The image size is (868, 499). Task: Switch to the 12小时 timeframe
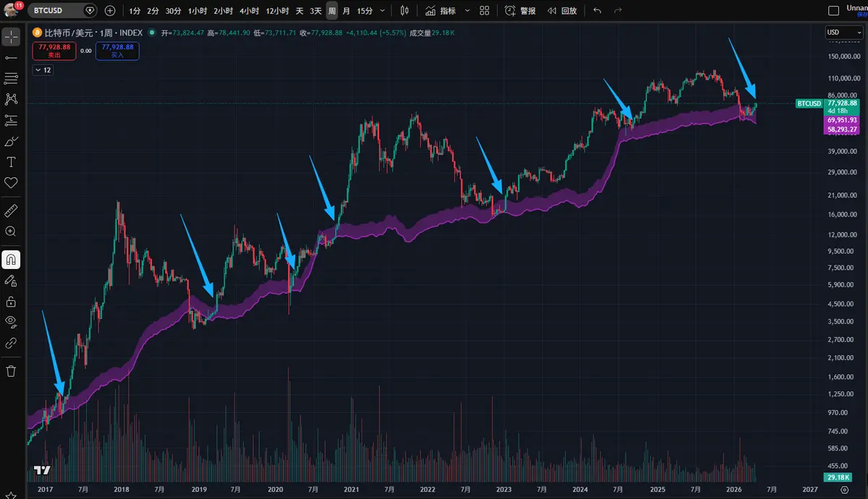coord(277,11)
